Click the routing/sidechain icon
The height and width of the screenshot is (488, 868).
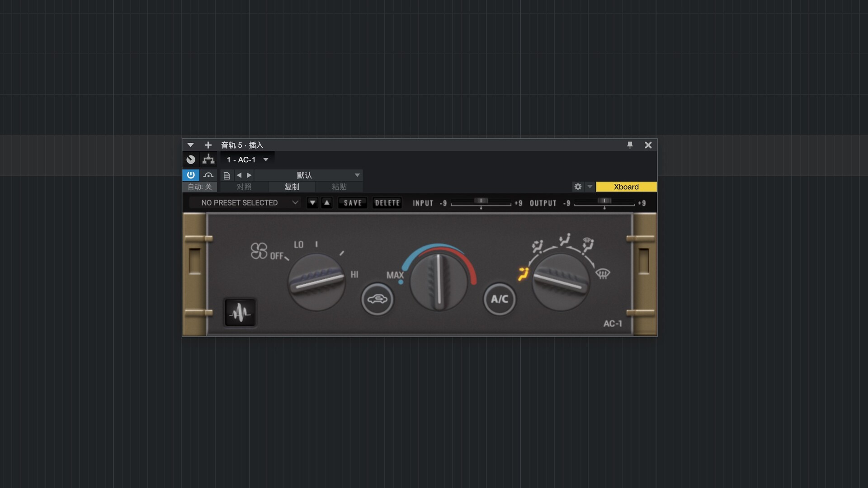click(208, 160)
